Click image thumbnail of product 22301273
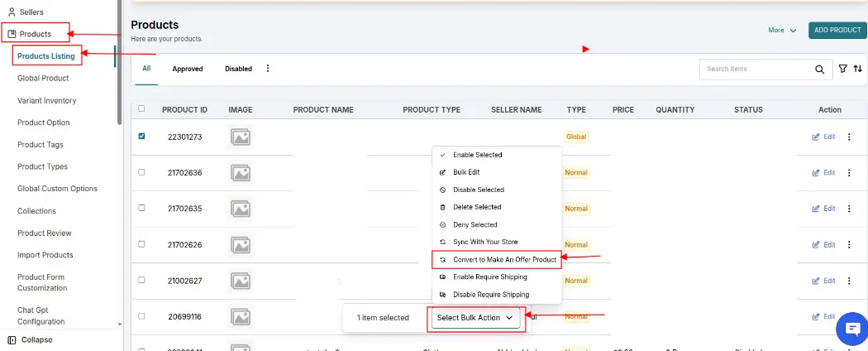The image size is (868, 351). [x=241, y=137]
